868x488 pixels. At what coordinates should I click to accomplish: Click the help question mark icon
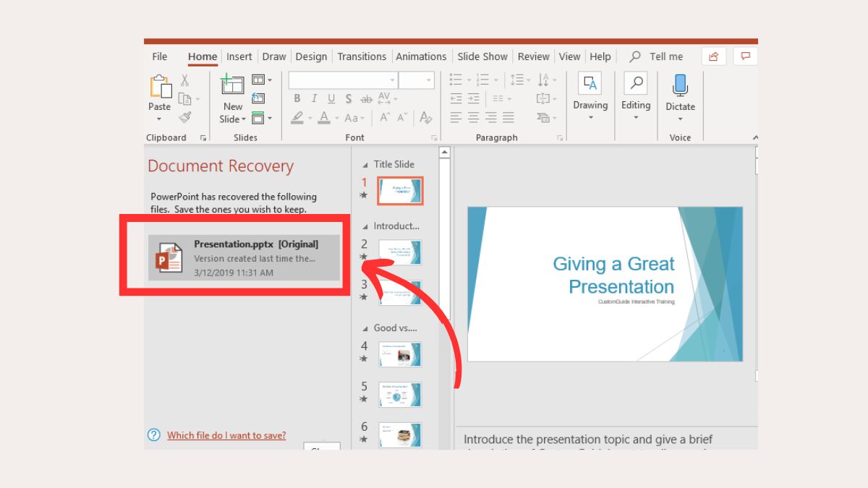point(154,435)
